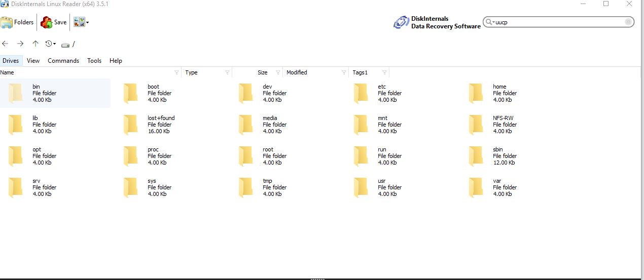Image resolution: width=644 pixels, height=280 pixels.
Task: Open the view mode dropdown icon
Action: [x=81, y=22]
